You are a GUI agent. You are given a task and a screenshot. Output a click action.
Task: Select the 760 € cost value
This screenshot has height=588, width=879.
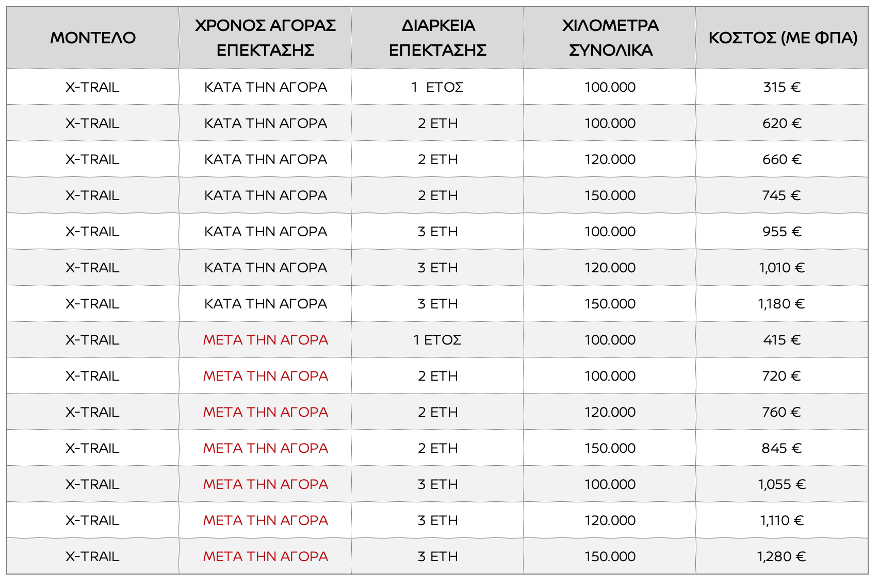pyautogui.click(x=782, y=412)
